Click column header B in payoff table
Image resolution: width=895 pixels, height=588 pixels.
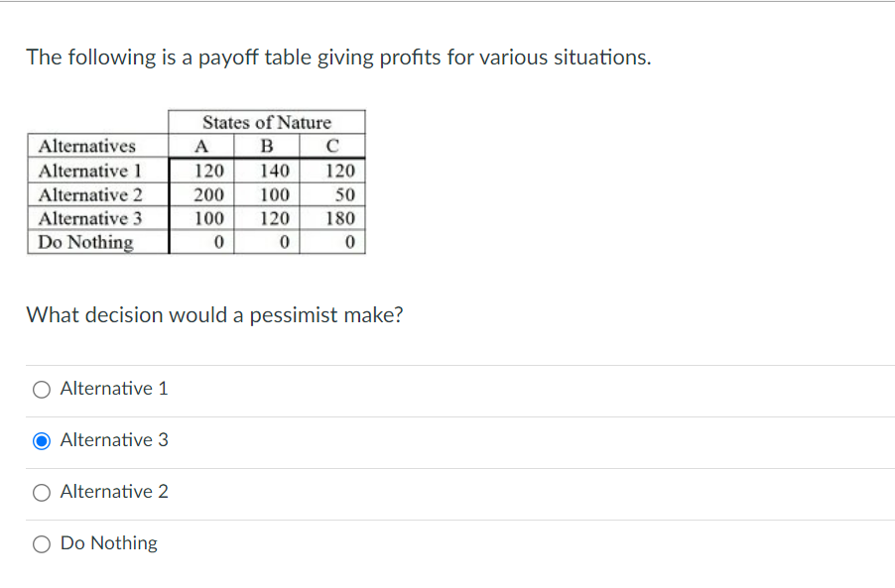point(267,146)
